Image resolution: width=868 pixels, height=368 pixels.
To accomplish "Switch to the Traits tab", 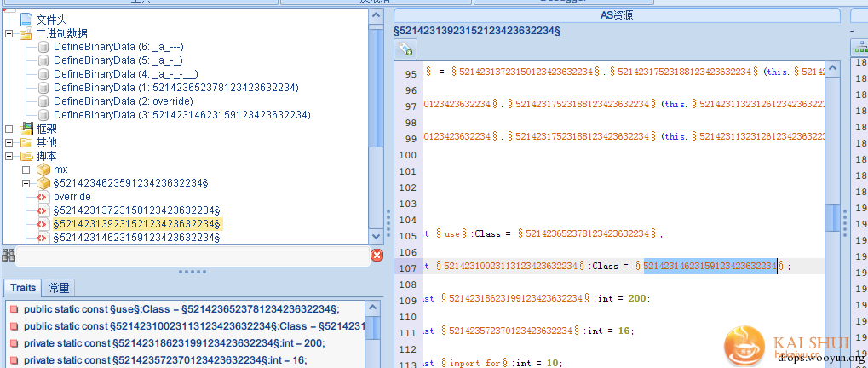I will [23, 288].
